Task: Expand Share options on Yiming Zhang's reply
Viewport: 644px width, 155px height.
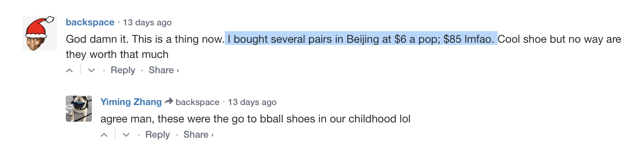Action: click(x=198, y=135)
